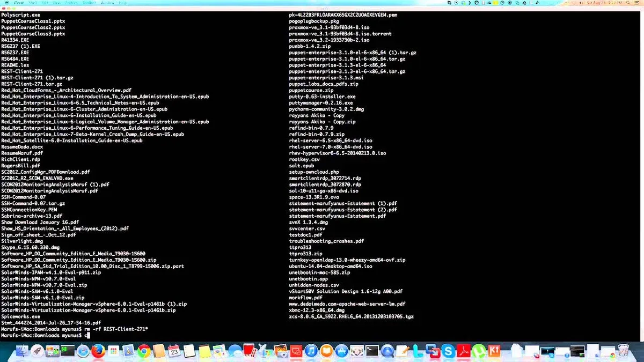
Task: Open Calendar icon showing 23
Action: tap(174, 351)
